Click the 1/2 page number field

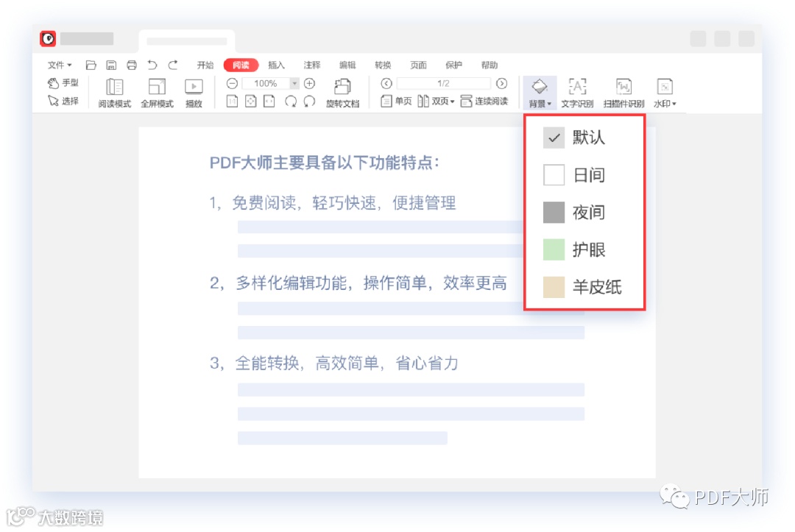[x=444, y=83]
